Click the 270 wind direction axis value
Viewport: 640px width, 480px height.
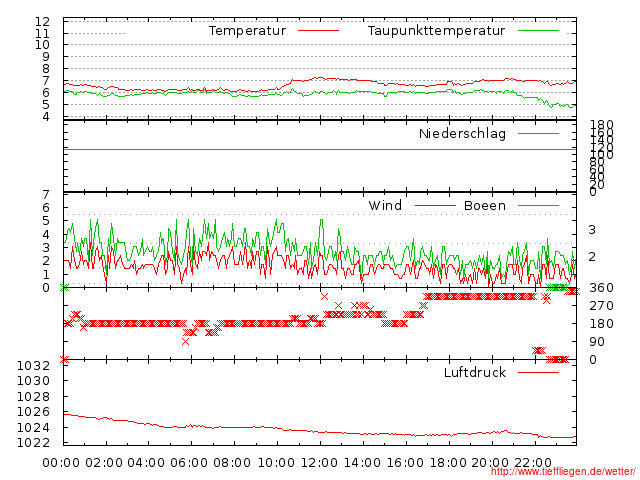tap(601, 306)
